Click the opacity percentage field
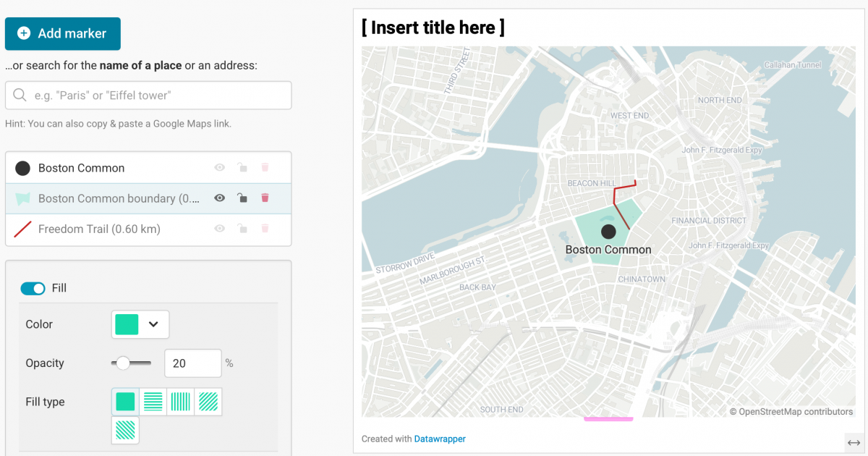The image size is (868, 456). [192, 363]
